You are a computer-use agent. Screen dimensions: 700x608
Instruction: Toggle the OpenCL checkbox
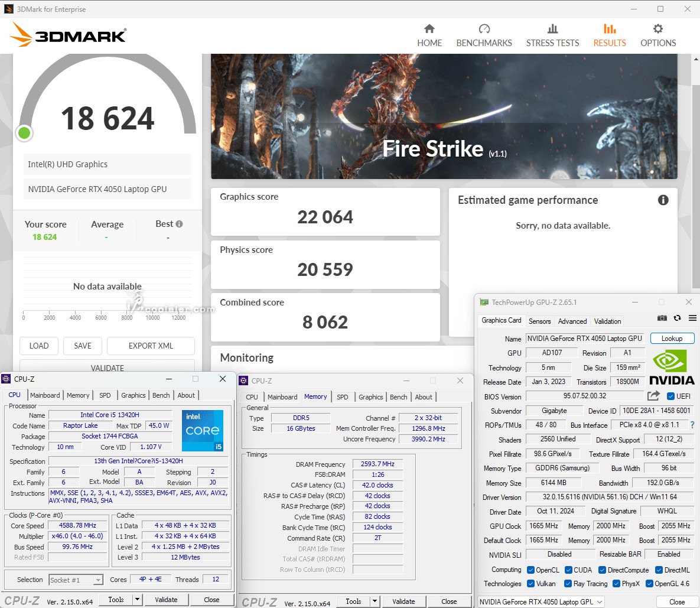click(x=531, y=570)
